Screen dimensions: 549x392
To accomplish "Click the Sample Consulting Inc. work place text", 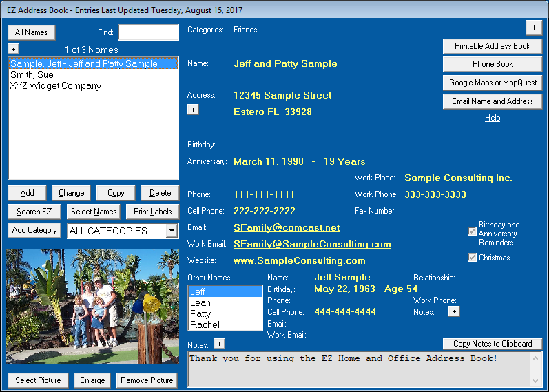I will [458, 178].
